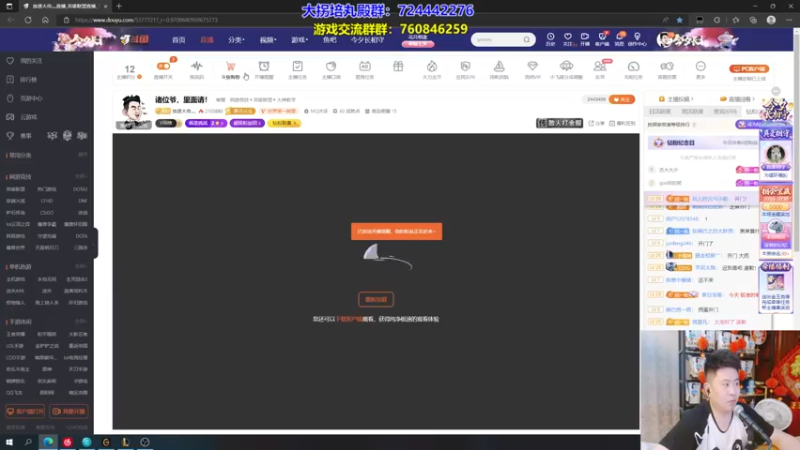The height and width of the screenshot is (450, 800).
Task: Click the shopping cart icon in streamer toolbar
Action: coord(231,66)
